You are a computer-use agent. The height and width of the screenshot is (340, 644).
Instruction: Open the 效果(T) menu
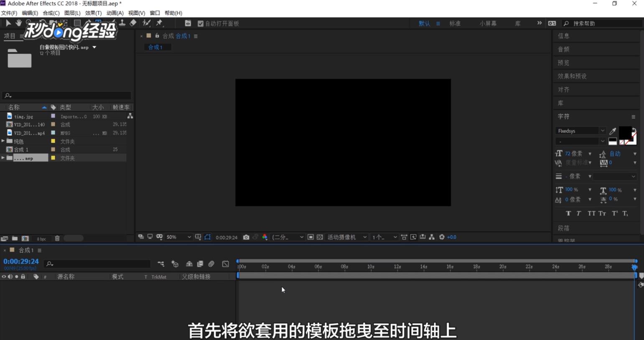pyautogui.click(x=92, y=13)
